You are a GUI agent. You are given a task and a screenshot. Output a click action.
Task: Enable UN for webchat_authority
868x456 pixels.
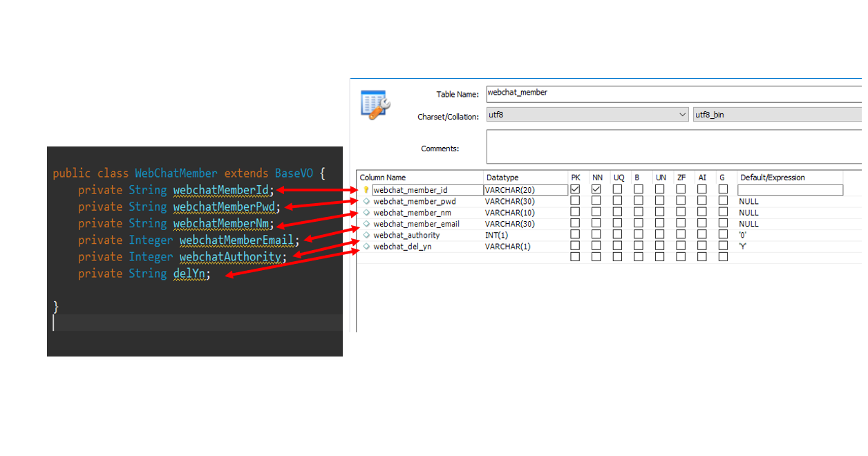[x=660, y=235]
